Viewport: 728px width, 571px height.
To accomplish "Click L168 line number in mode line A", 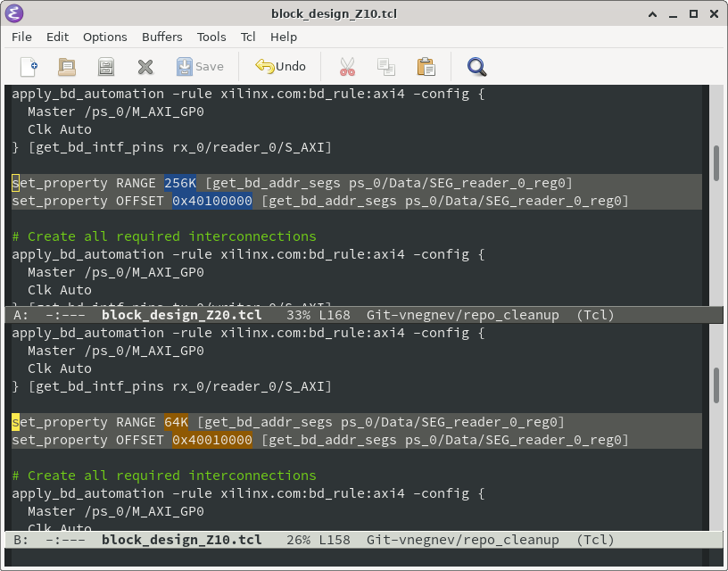I will [x=335, y=315].
